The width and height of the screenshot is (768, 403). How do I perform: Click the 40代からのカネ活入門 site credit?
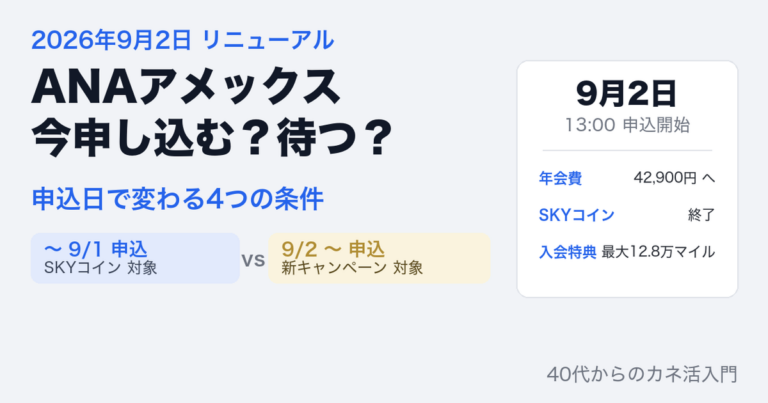pyautogui.click(x=642, y=374)
